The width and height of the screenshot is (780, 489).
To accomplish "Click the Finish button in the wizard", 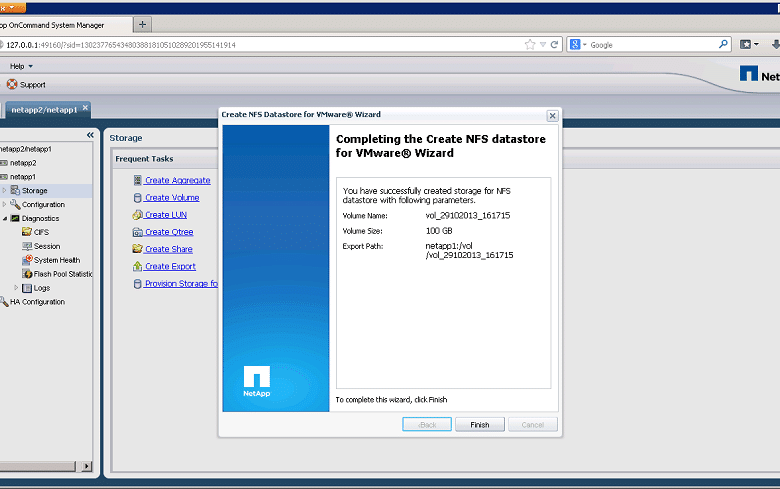I will (480, 424).
